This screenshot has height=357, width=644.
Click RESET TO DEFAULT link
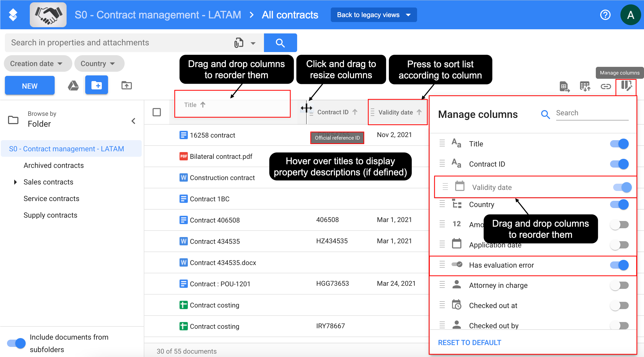tap(469, 342)
